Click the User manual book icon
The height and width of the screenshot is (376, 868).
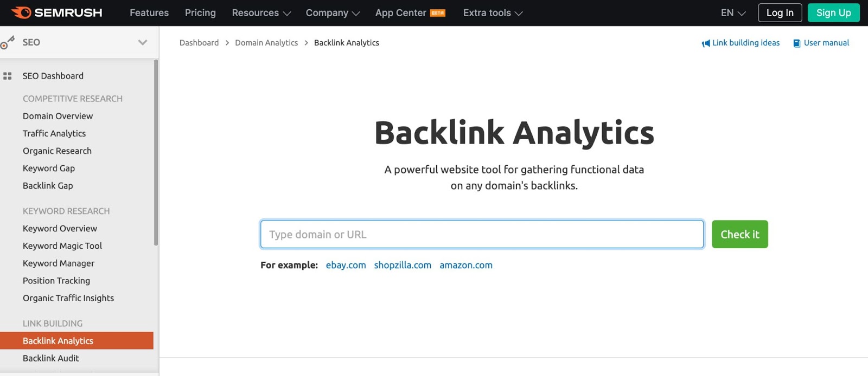coord(797,43)
